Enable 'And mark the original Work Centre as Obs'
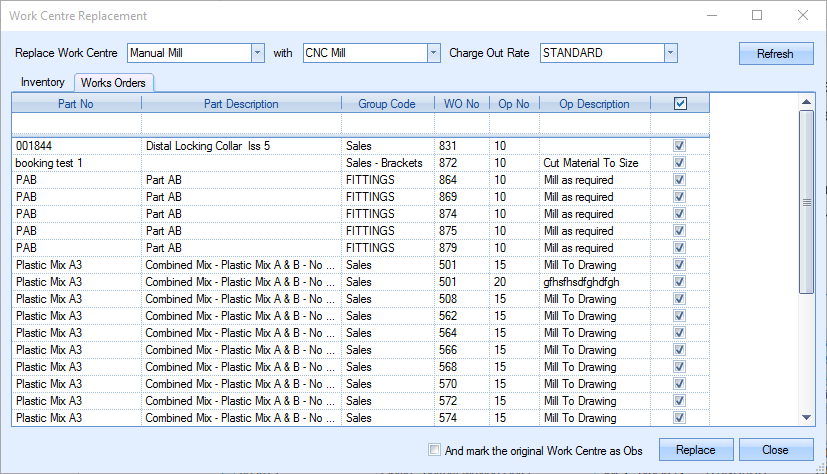The width and height of the screenshot is (827, 474). pos(434,450)
